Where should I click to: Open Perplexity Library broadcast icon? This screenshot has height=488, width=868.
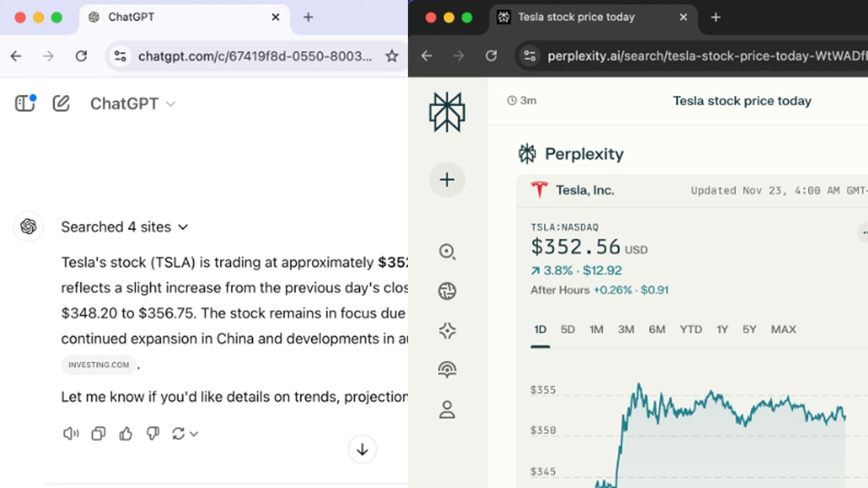pyautogui.click(x=447, y=370)
